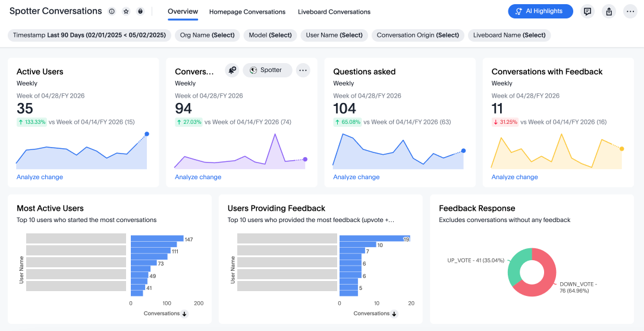The height and width of the screenshot is (331, 644).
Task: Switch to the Liveboard Conversations tab
Action: 334,12
